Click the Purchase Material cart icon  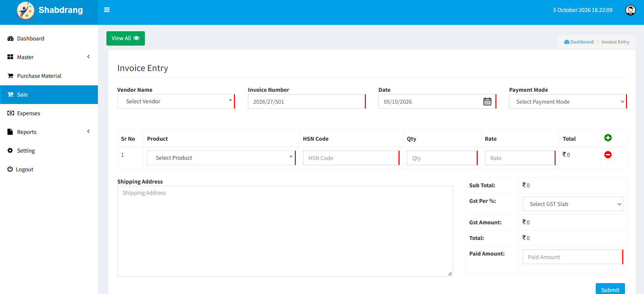(x=11, y=76)
